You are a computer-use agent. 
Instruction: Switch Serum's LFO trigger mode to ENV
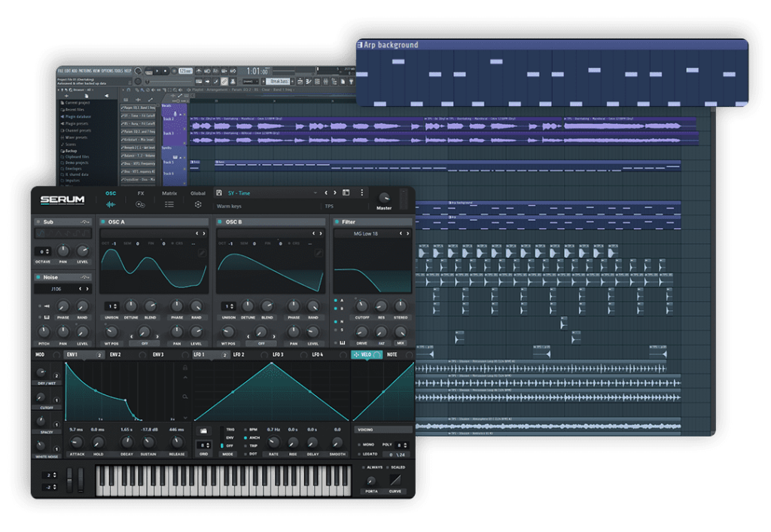(x=230, y=438)
